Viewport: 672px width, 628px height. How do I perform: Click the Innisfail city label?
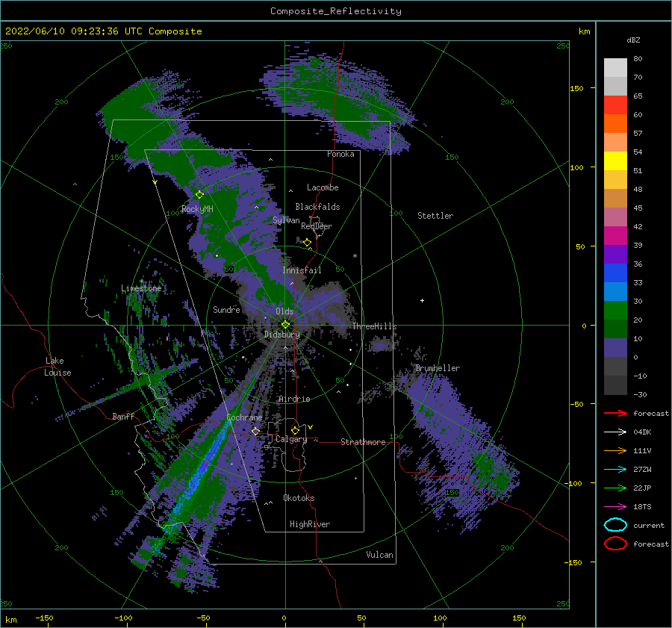(302, 270)
